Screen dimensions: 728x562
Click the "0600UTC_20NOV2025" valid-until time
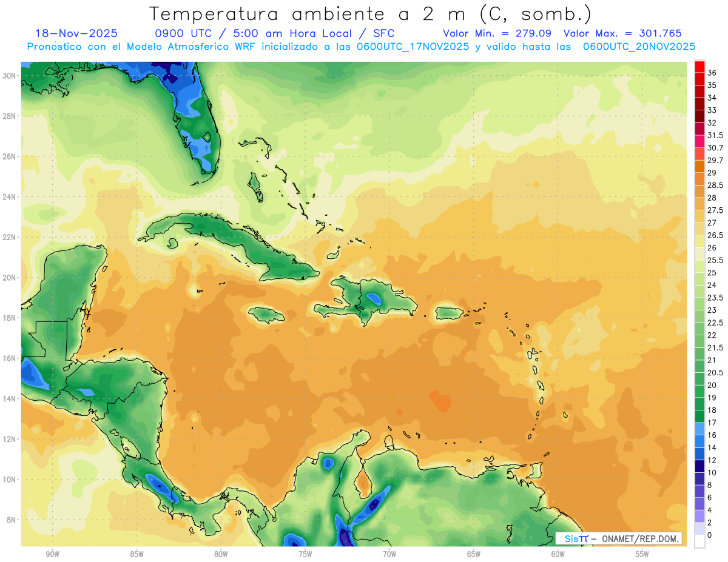click(639, 47)
